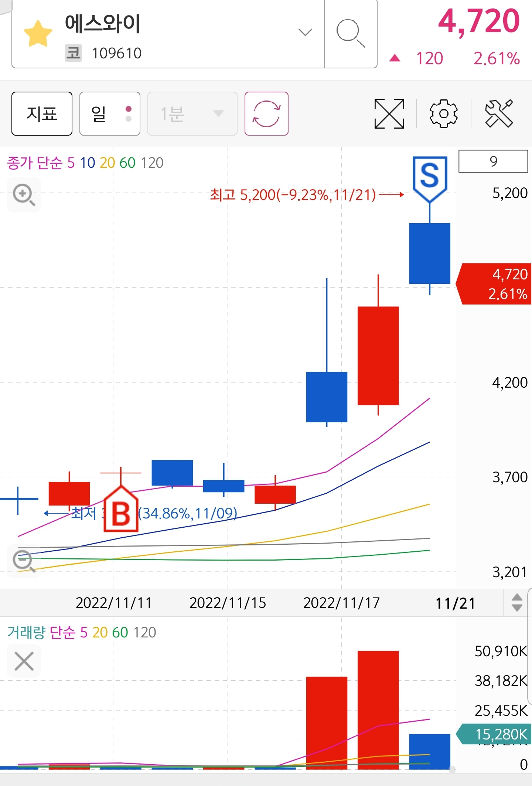The image size is (532, 786).
Task: Zoom in on the chart
Action: pos(24,195)
